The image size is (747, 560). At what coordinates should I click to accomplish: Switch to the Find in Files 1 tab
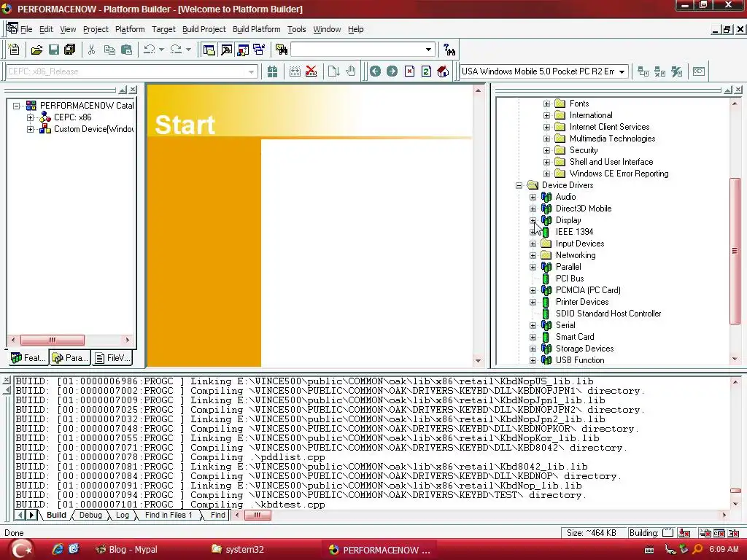(x=169, y=515)
